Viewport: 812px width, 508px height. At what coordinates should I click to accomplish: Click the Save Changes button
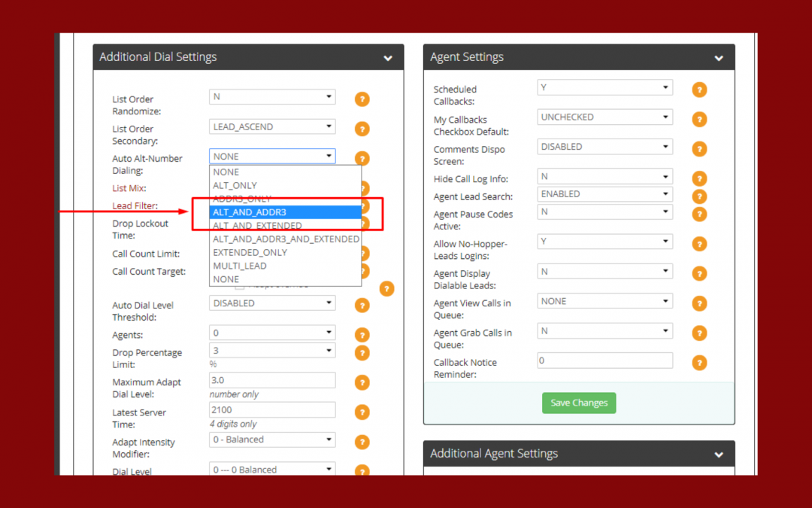pyautogui.click(x=579, y=403)
